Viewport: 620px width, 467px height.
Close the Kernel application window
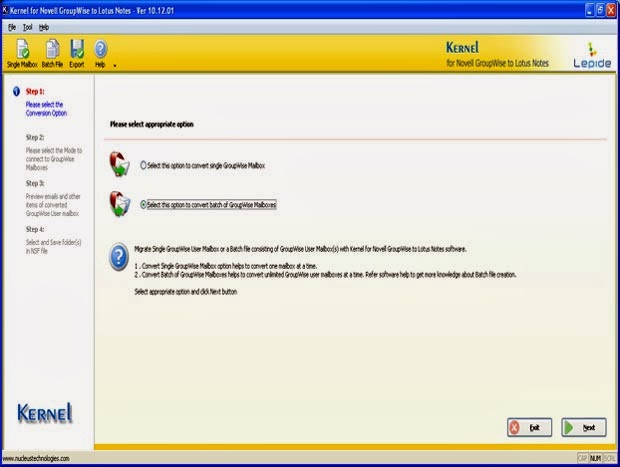[x=611, y=10]
